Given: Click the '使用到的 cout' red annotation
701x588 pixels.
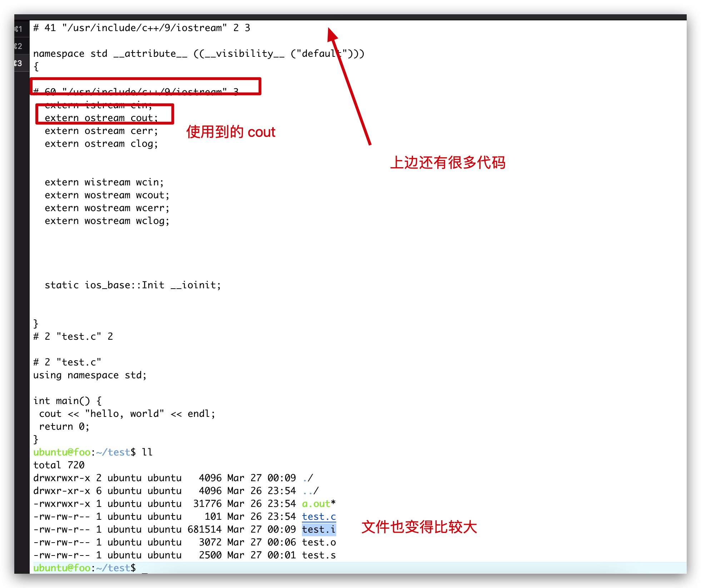Looking at the screenshot, I should tap(231, 132).
